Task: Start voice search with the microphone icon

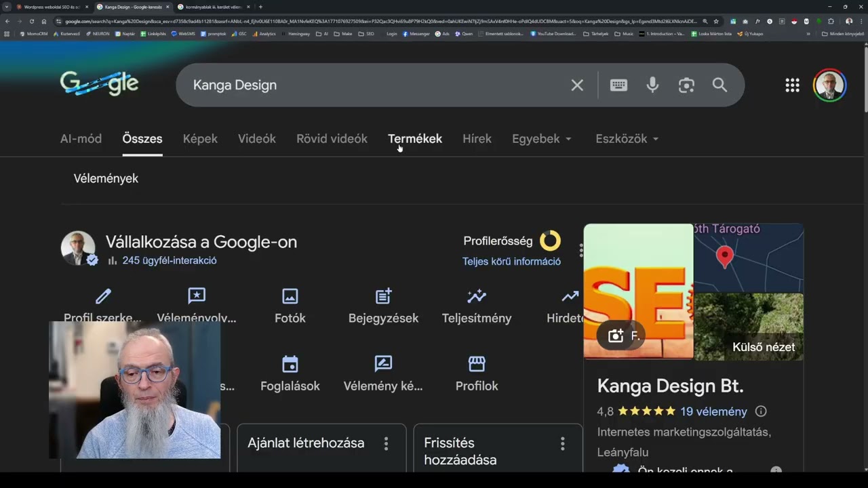Action: click(x=652, y=85)
